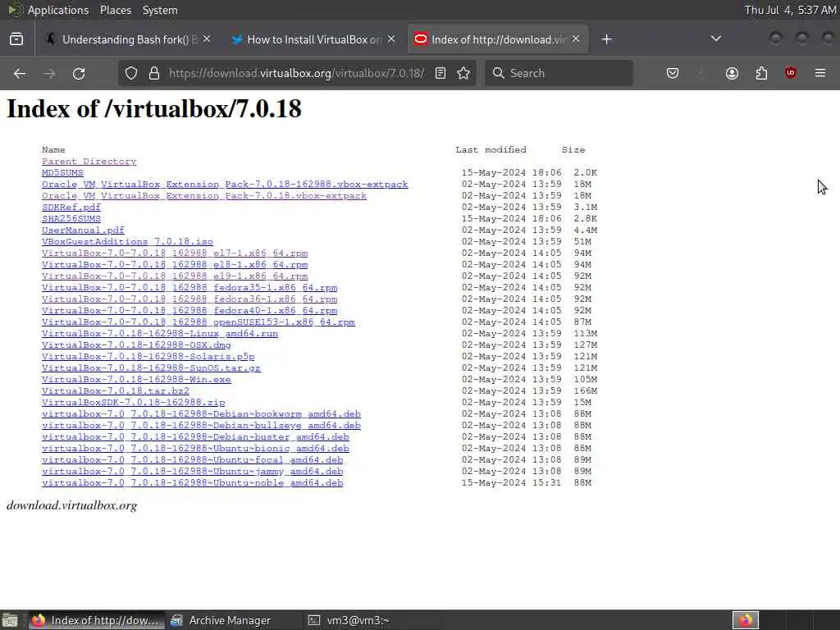
Task: Expand the list all tabs chevron
Action: [x=715, y=39]
